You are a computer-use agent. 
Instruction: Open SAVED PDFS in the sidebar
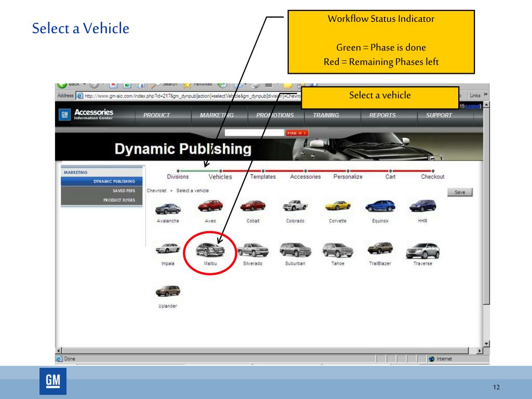(x=102, y=191)
